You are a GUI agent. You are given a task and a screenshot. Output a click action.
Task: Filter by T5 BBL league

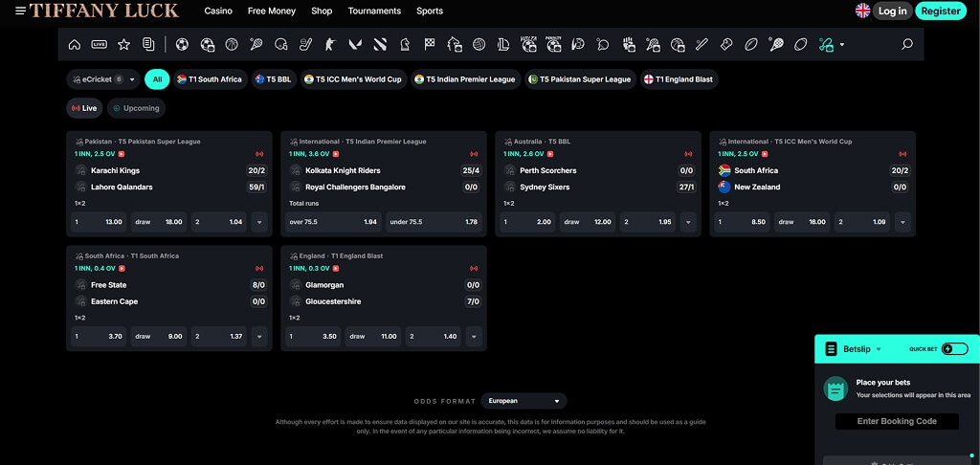click(274, 79)
